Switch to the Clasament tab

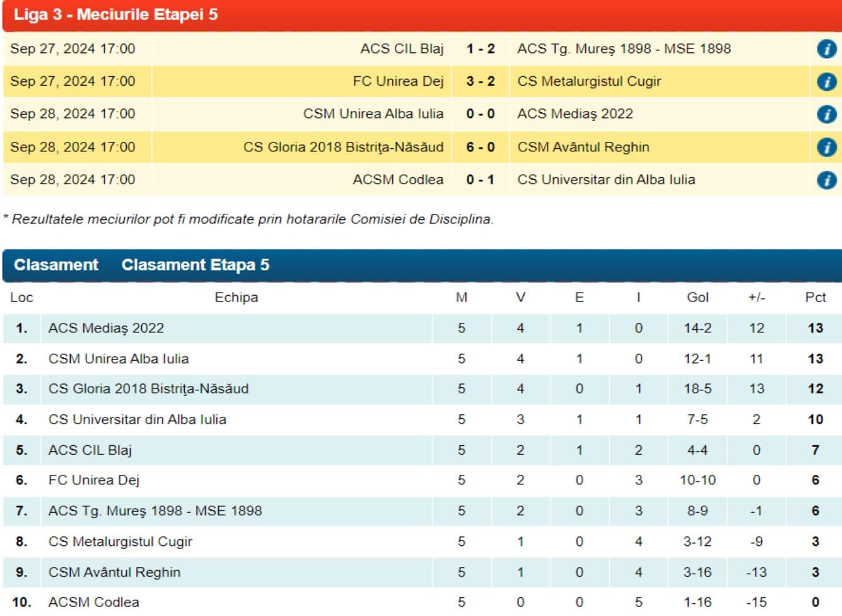56,265
